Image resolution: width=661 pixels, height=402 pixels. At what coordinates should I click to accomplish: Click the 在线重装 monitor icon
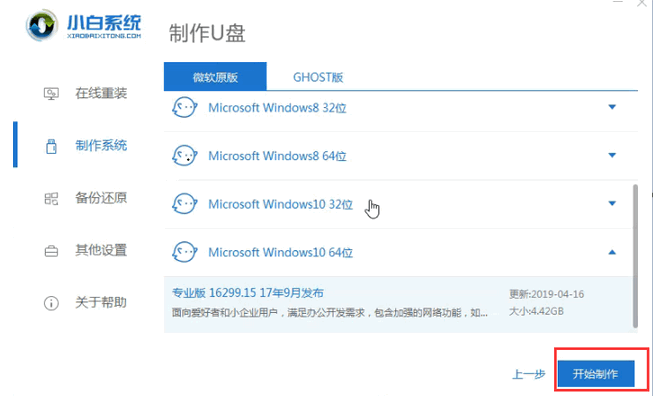[x=51, y=94]
